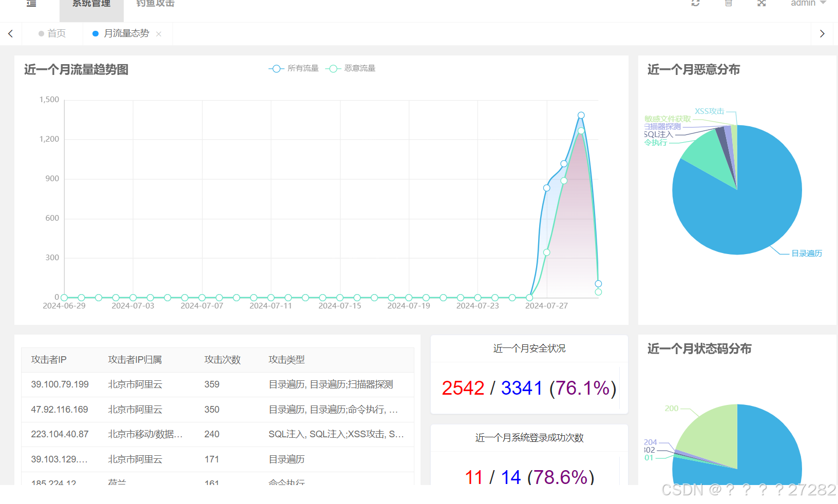The image size is (838, 504).
Task: Select the row with IP 39.103.129....
Action: click(x=218, y=459)
